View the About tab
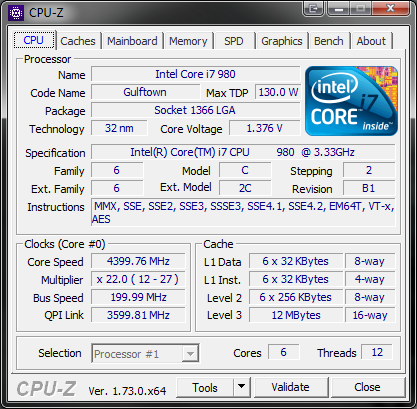Viewport: 417px width, 409px height. coord(371,41)
